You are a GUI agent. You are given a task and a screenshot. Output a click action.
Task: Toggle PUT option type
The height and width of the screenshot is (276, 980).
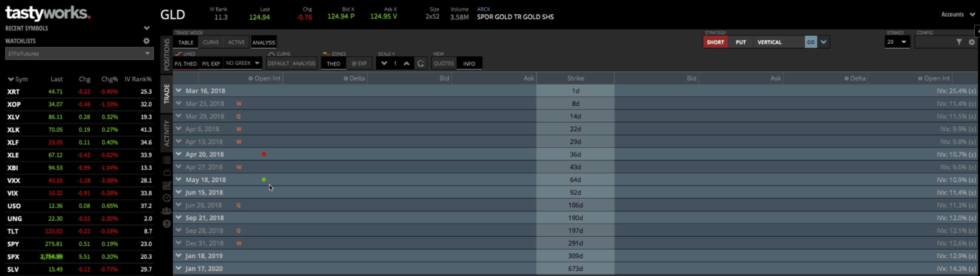(x=741, y=42)
